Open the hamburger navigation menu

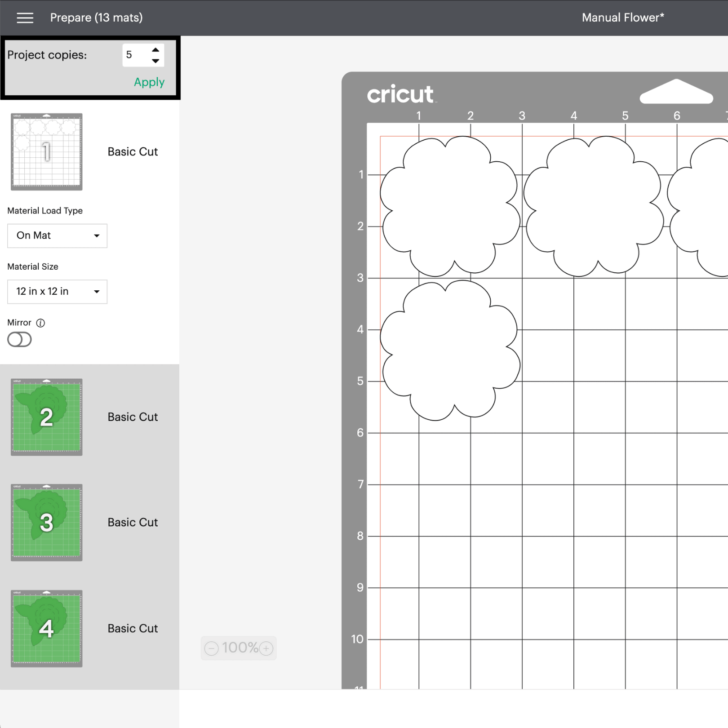coord(25,18)
